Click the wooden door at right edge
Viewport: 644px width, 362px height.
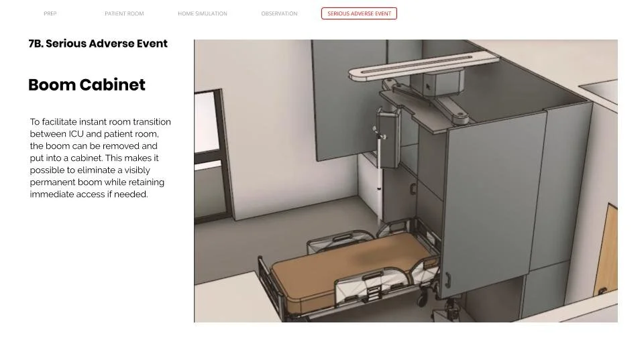606,251
